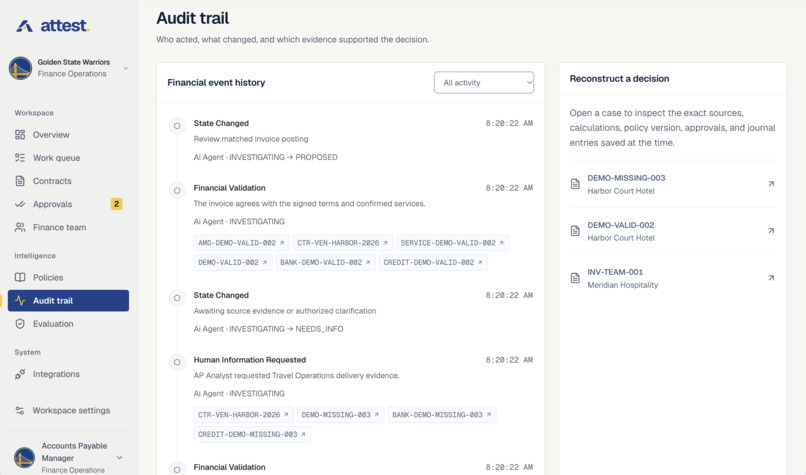Click the Overview grid icon

pyautogui.click(x=20, y=135)
